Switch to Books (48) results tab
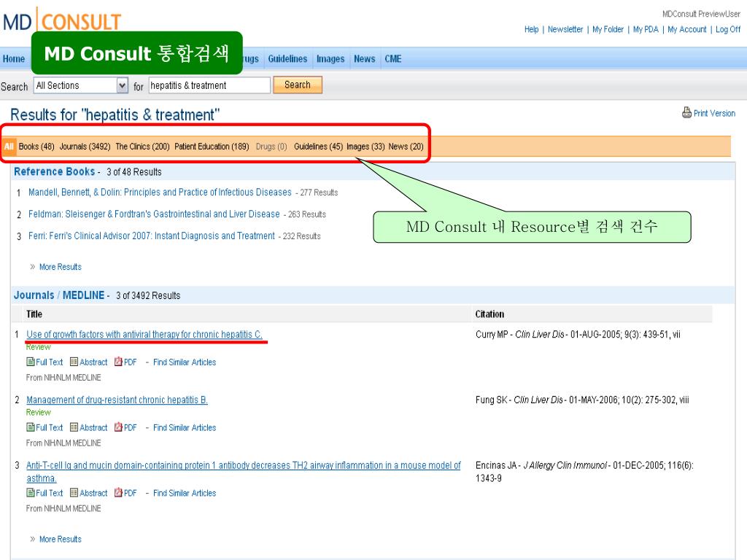Screen dimensions: 747x560 click(x=36, y=146)
